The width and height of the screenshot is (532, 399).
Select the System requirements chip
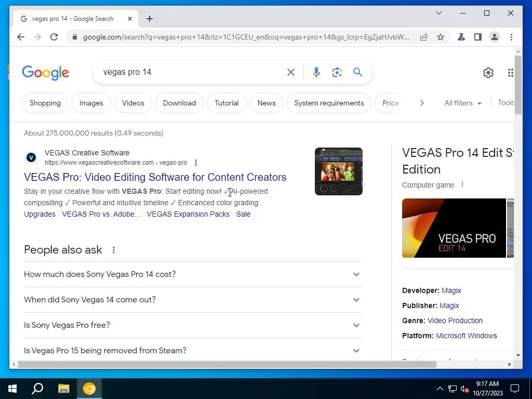(329, 103)
